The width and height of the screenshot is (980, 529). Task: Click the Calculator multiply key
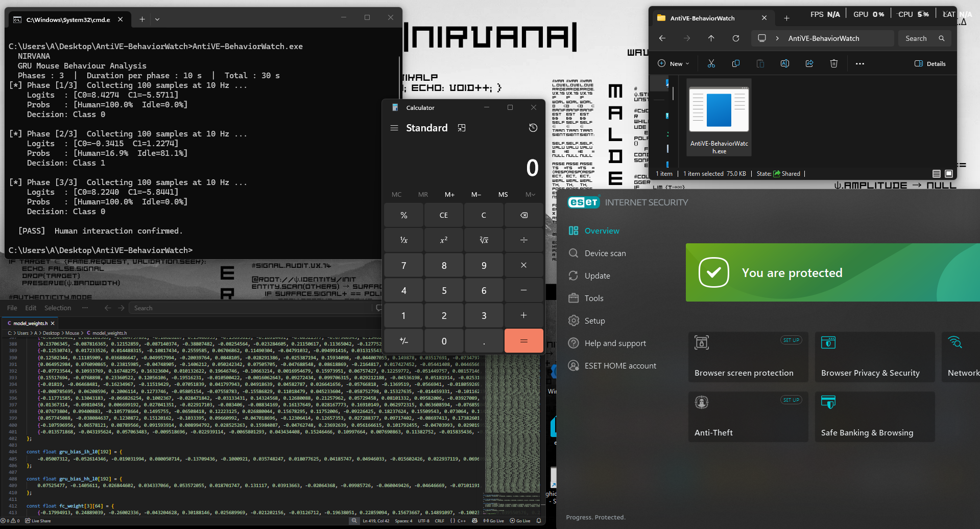pyautogui.click(x=524, y=265)
